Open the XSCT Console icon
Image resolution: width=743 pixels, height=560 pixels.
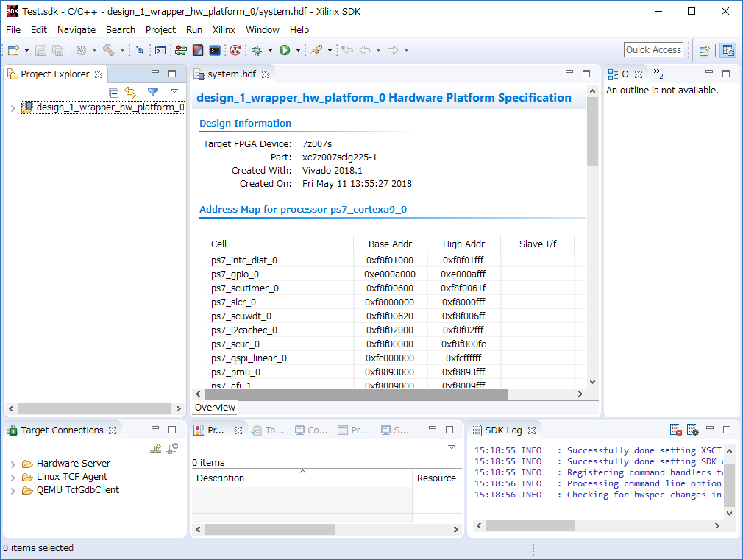pyautogui.click(x=160, y=50)
